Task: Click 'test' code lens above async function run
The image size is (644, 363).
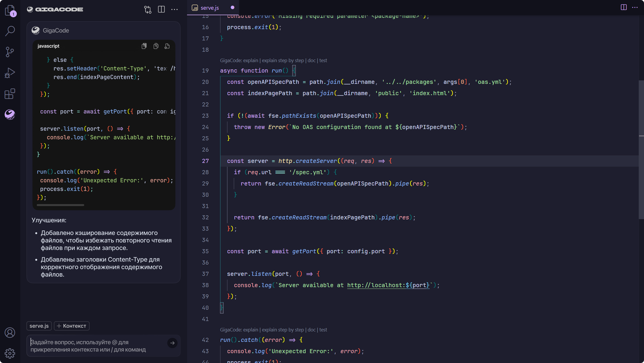Action: pos(323,60)
